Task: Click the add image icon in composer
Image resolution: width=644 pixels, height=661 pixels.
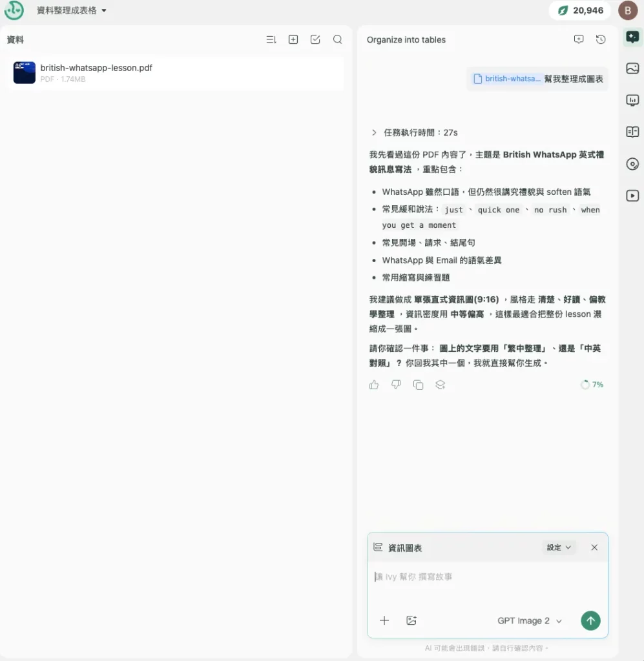Action: 411,620
